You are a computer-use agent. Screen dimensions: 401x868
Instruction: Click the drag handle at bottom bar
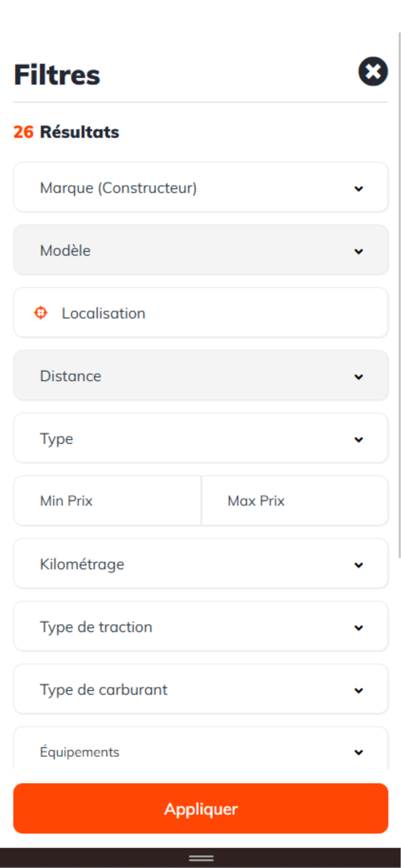pos(201,858)
